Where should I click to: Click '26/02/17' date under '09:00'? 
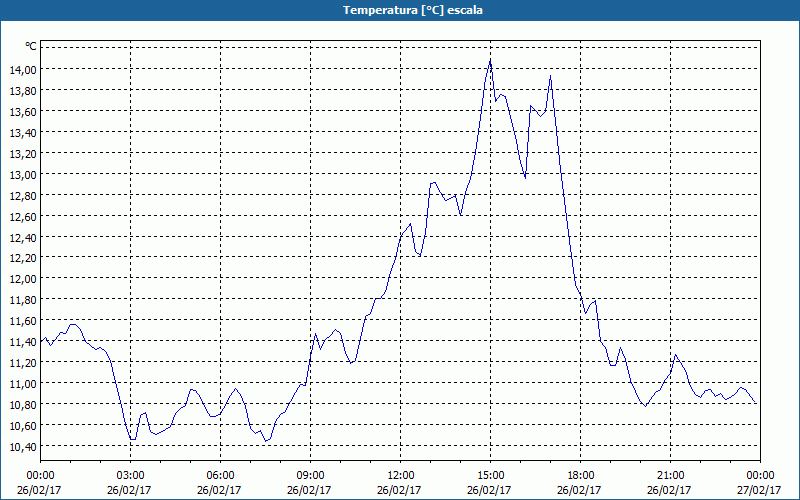click(x=309, y=490)
